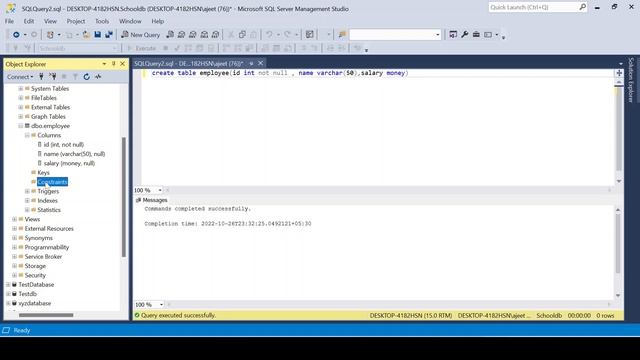
Task: Collapse the Columns folder
Action: point(27,135)
